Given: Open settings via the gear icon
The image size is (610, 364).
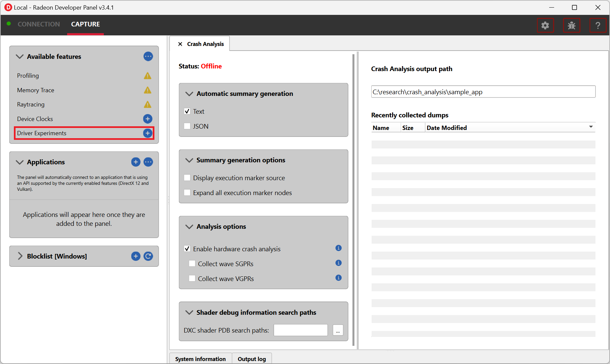Looking at the screenshot, I should [545, 25].
